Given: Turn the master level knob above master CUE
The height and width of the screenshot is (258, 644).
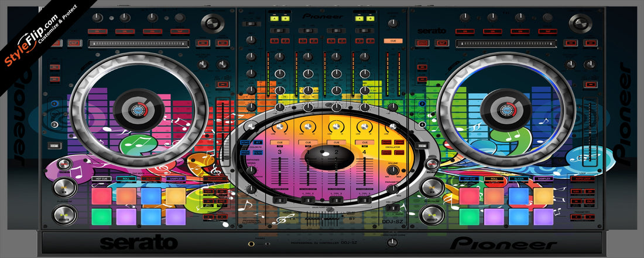Looking at the screenshot, I should point(393,23).
